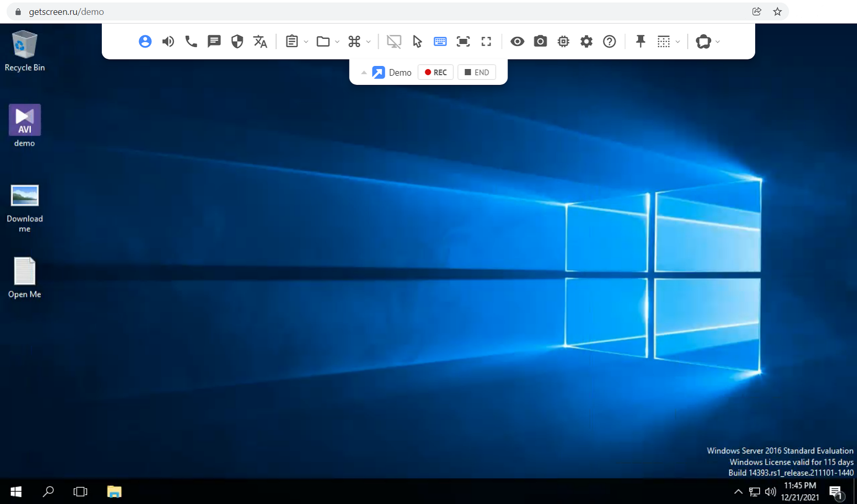Click the share page icon in address bar
The width and height of the screenshot is (857, 504).
(x=757, y=11)
